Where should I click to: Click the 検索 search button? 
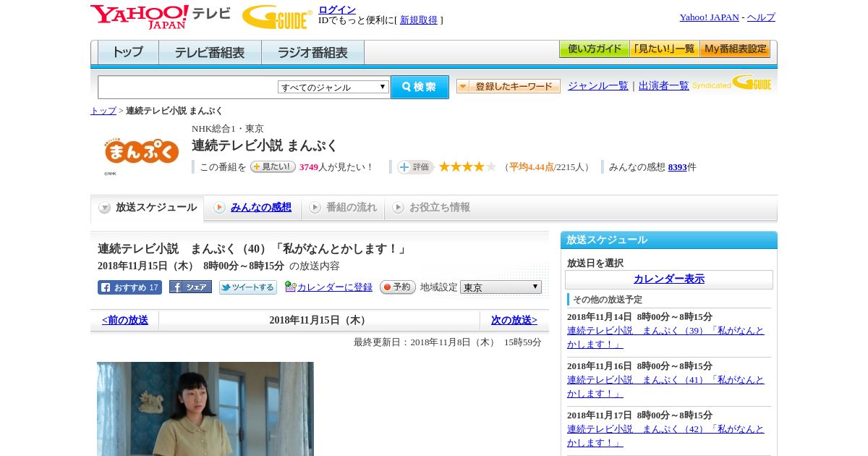tap(420, 87)
